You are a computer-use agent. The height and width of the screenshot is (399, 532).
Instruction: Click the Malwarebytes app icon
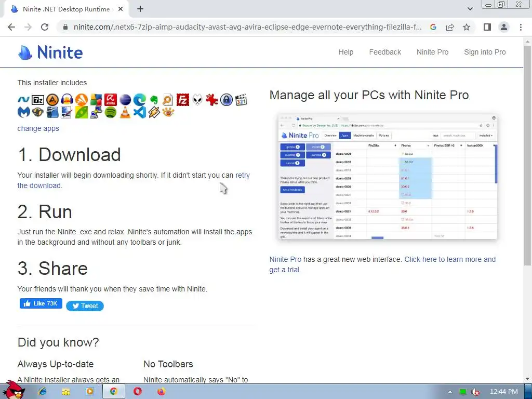pyautogui.click(x=24, y=112)
